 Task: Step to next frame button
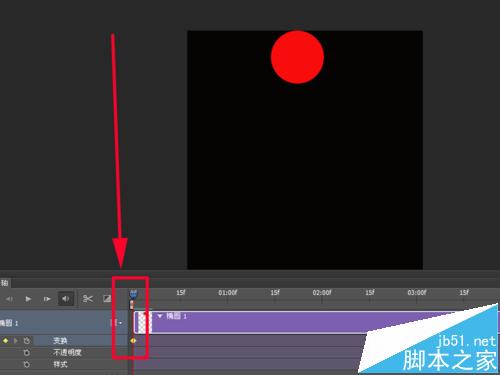(47, 299)
